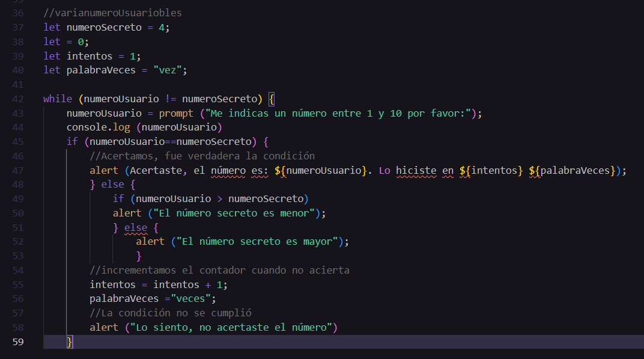644x359 pixels.
Task: Click the word "Acertaste" in the alert
Action: [156, 171]
